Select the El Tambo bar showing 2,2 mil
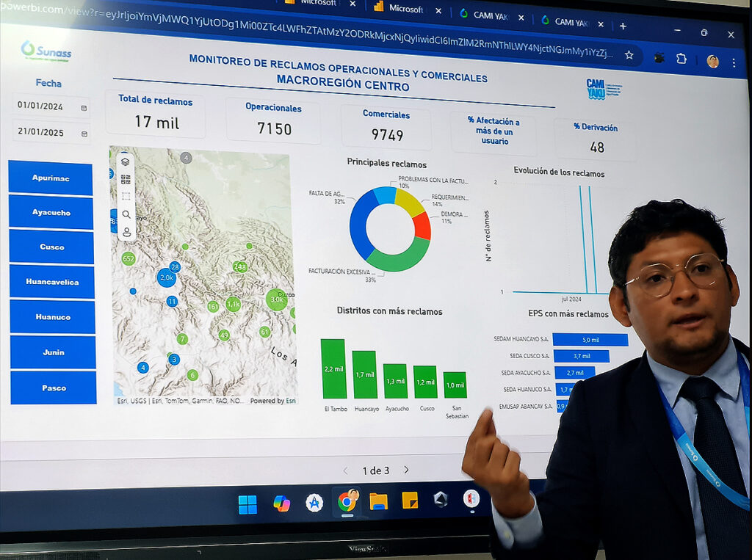The image size is (752, 560). pos(333,368)
